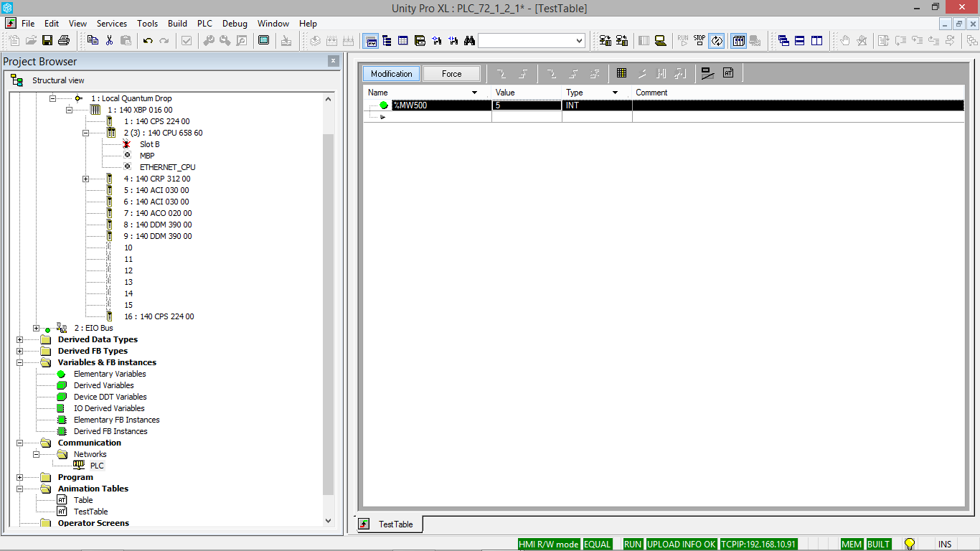Click the tile vertically icon
The height and width of the screenshot is (551, 980).
click(x=816, y=40)
